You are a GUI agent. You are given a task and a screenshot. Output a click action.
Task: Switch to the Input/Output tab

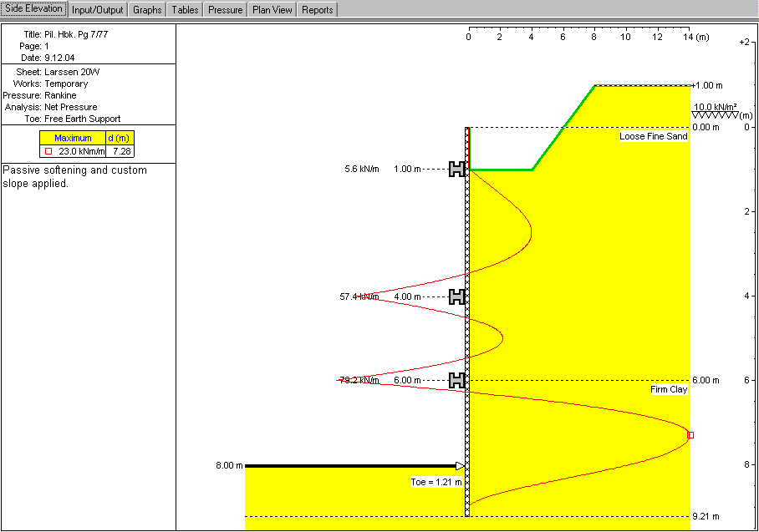[x=98, y=10]
